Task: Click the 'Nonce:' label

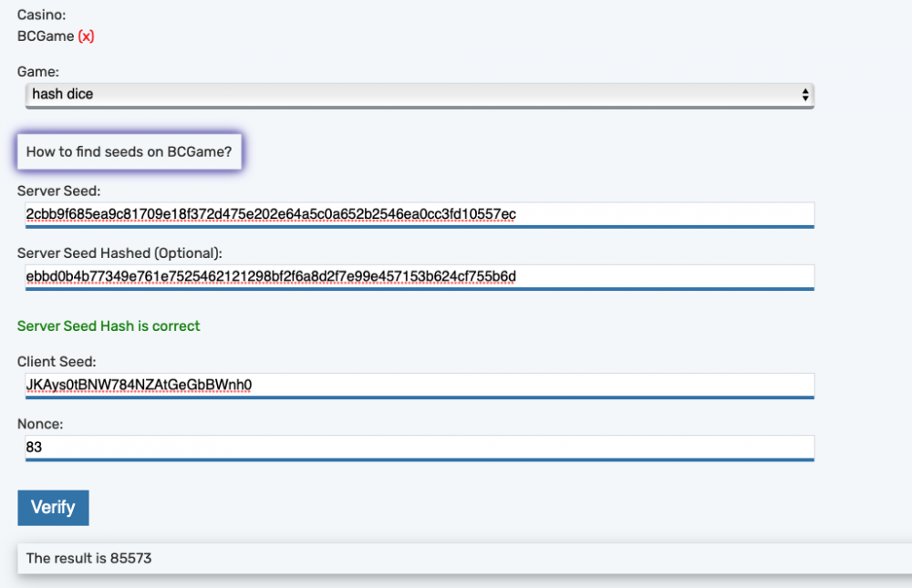Action: (40, 424)
